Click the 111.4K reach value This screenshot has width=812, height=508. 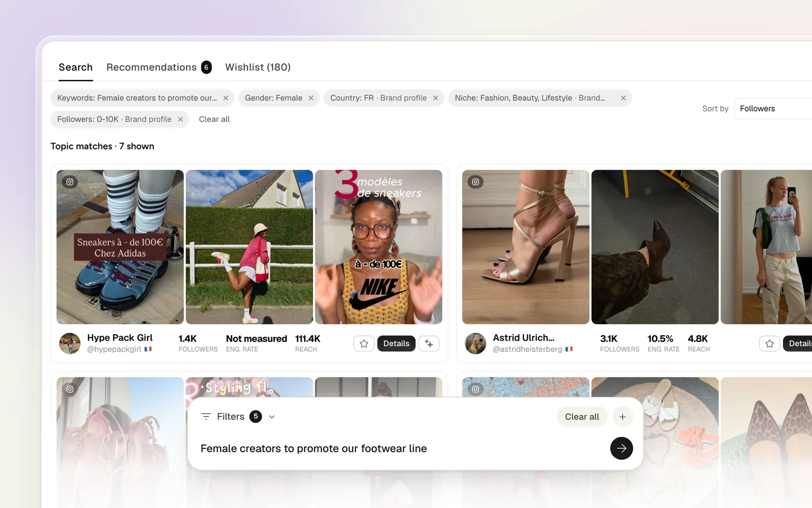coord(308,339)
